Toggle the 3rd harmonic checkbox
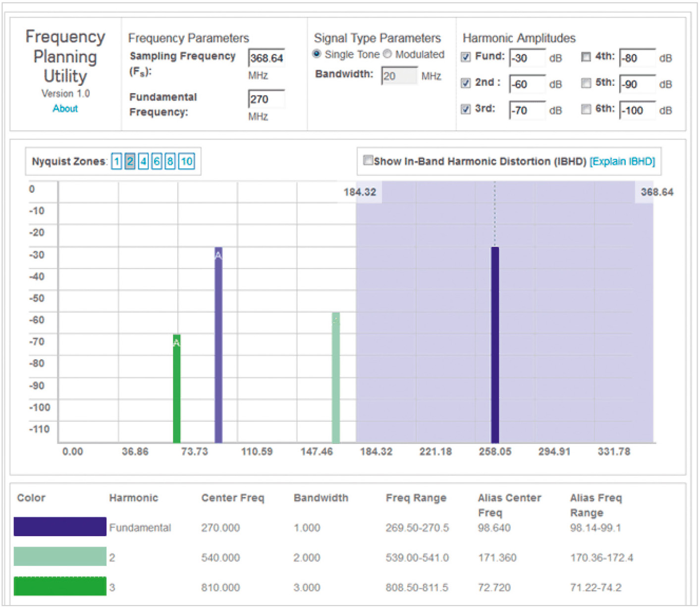Screen dimensions: 700x608 pos(466,110)
